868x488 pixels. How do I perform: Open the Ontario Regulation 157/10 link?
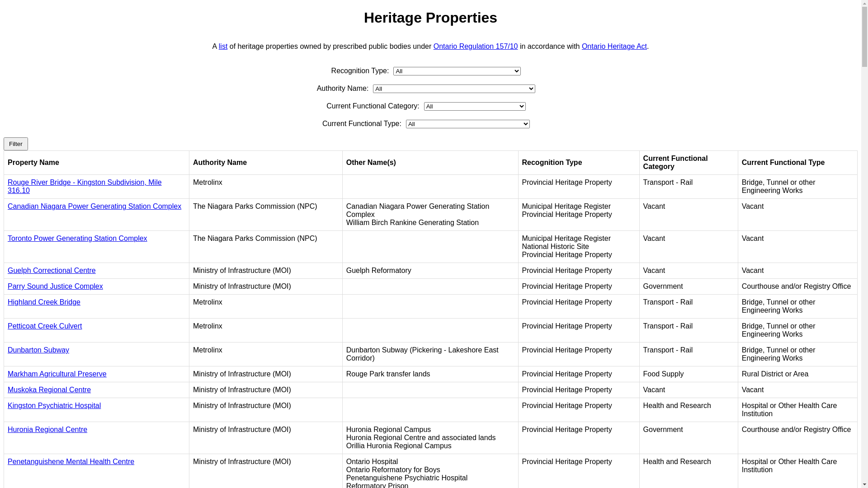[x=475, y=47]
